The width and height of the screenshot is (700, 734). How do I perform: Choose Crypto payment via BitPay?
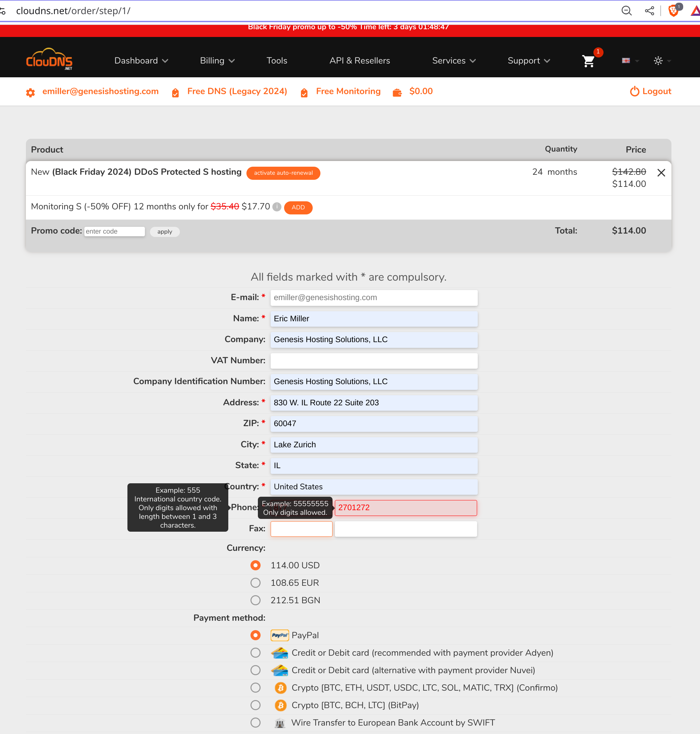tap(255, 705)
